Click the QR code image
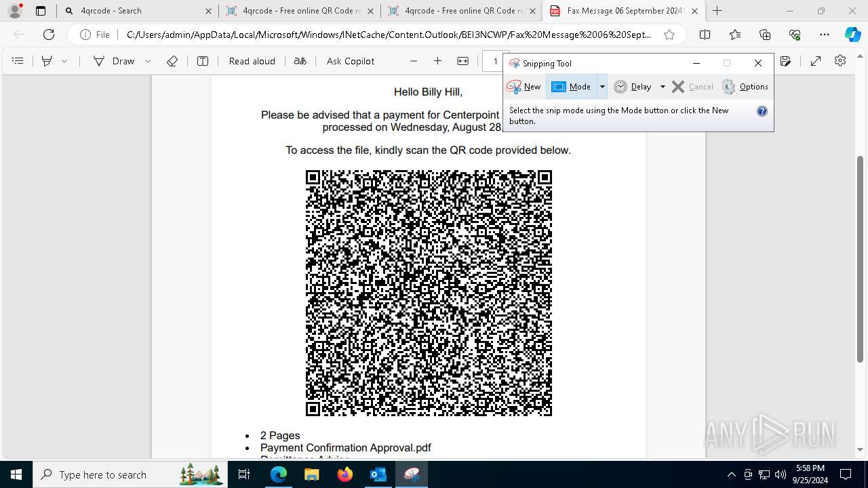Screen dimensions: 868x488 click(x=429, y=293)
